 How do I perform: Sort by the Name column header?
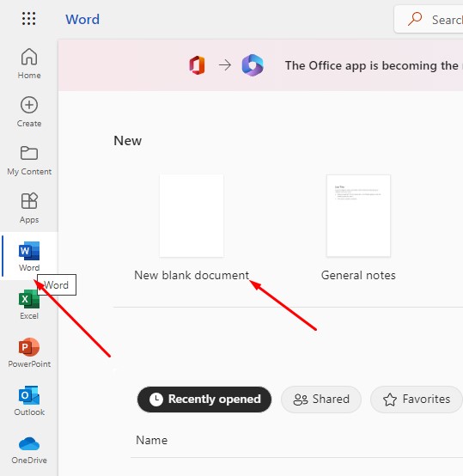[x=152, y=440]
